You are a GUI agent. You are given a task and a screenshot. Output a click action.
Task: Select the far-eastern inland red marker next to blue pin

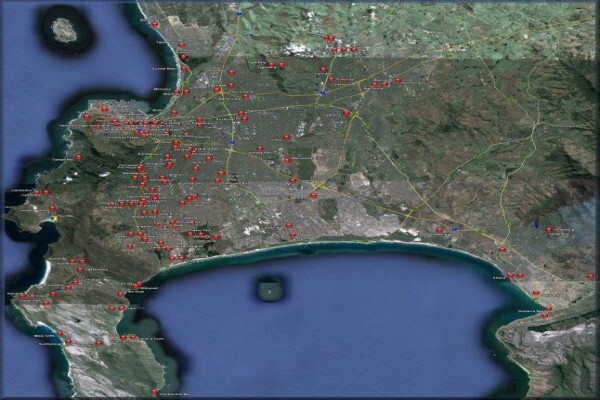click(549, 230)
